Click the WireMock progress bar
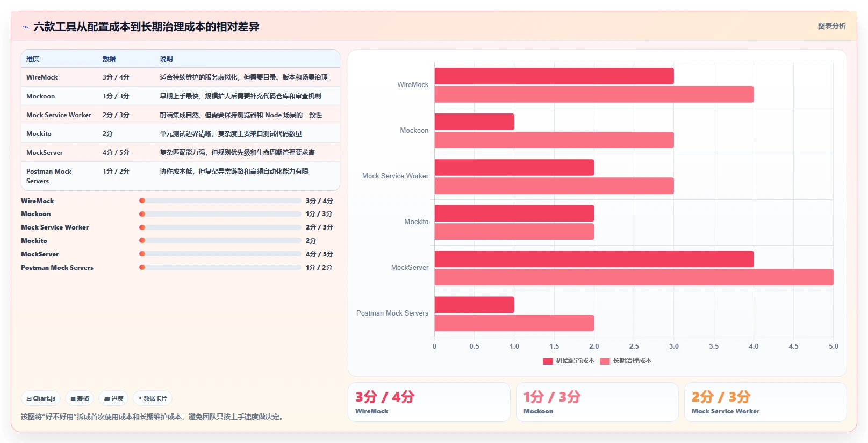The image size is (868, 443). click(x=220, y=201)
